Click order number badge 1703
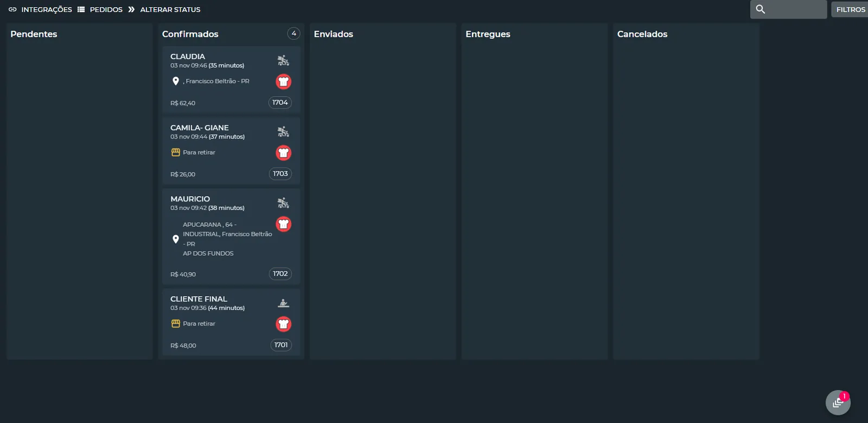This screenshot has width=868, height=423. (280, 174)
